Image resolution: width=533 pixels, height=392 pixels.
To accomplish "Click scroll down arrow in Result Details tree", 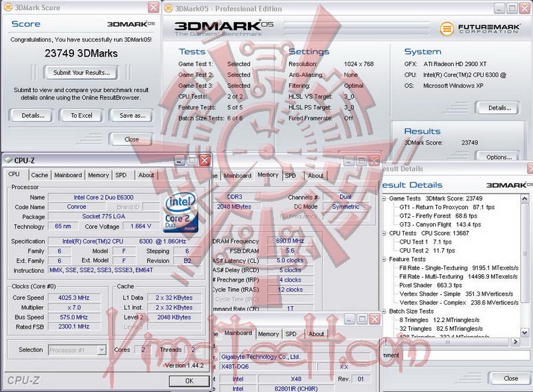I will 524,333.
